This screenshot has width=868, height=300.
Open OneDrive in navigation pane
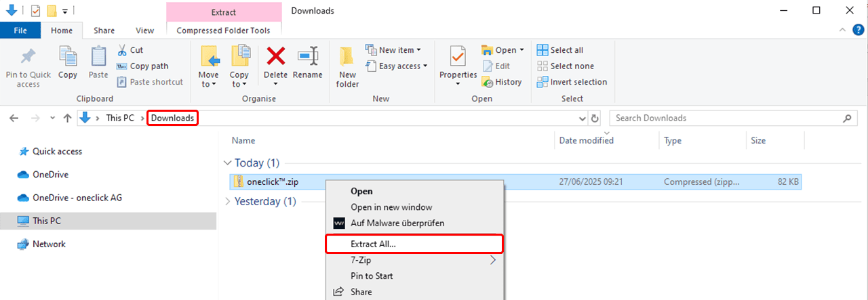pos(50,175)
